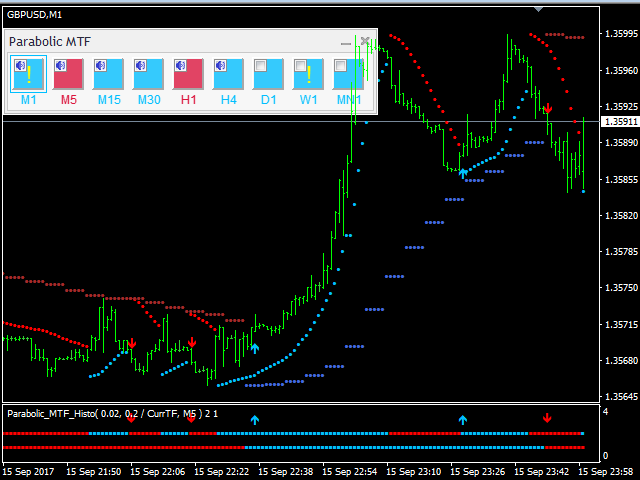Toggle the M30 sound alert speaker icon
The height and width of the screenshot is (480, 640).
(140, 65)
